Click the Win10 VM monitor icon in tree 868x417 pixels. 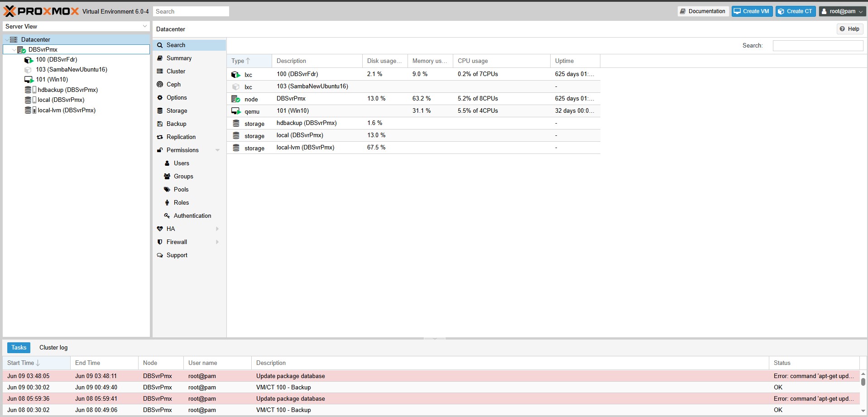(29, 80)
